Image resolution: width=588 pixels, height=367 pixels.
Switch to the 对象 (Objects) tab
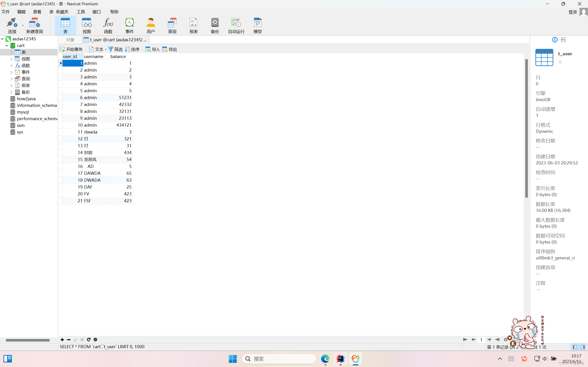tap(70, 39)
